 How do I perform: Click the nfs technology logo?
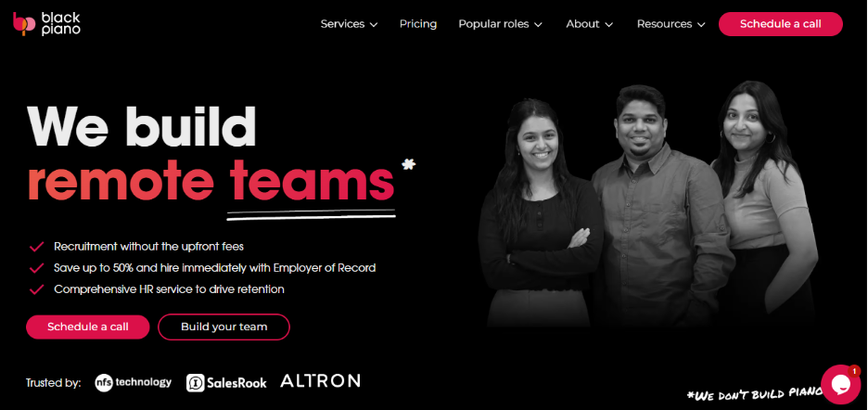pos(133,382)
